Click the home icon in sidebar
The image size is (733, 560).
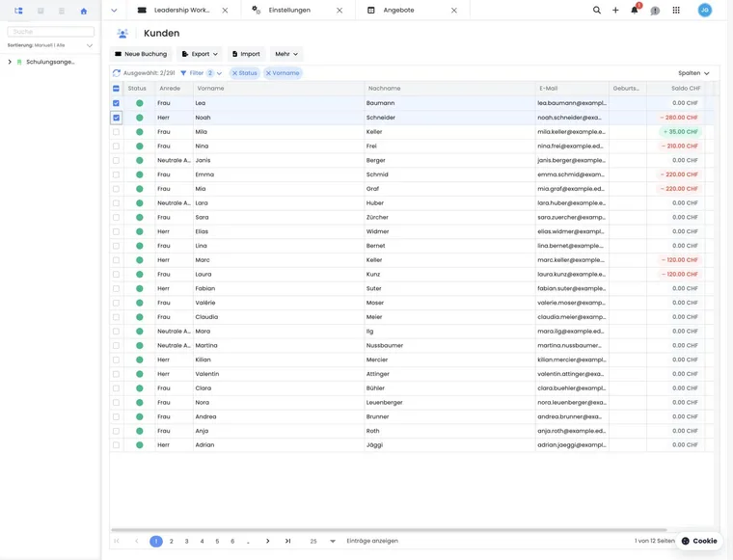pos(84,11)
